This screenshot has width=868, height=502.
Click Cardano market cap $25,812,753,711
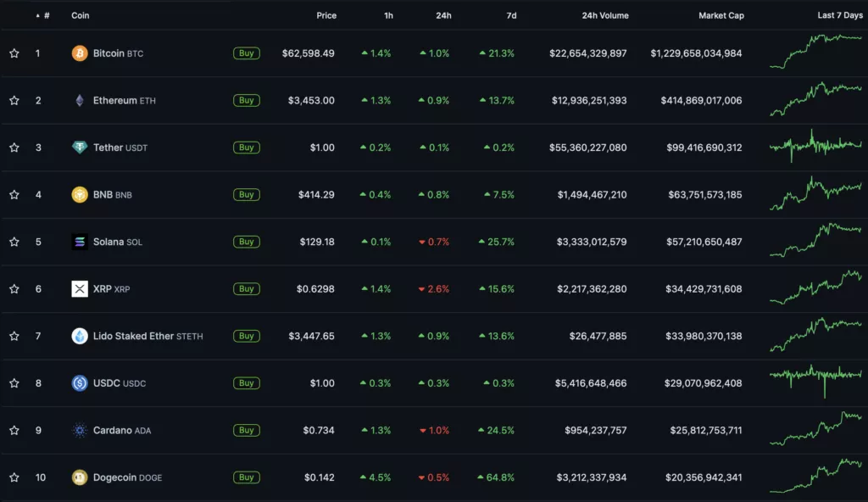[x=706, y=430]
